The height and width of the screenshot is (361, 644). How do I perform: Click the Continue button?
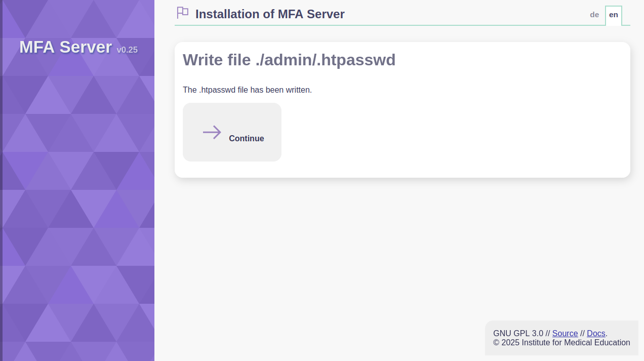click(x=232, y=132)
